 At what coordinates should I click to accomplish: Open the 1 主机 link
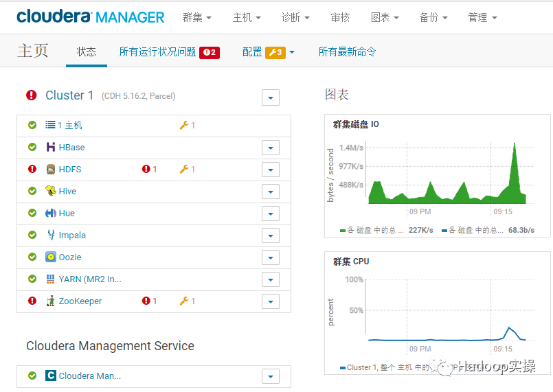[x=70, y=125]
